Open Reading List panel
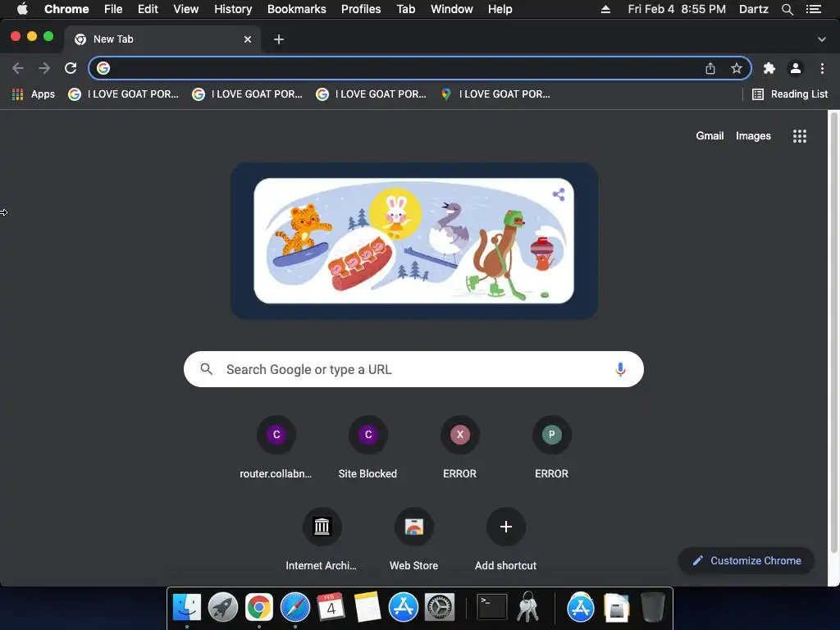The image size is (840, 630). coord(790,94)
